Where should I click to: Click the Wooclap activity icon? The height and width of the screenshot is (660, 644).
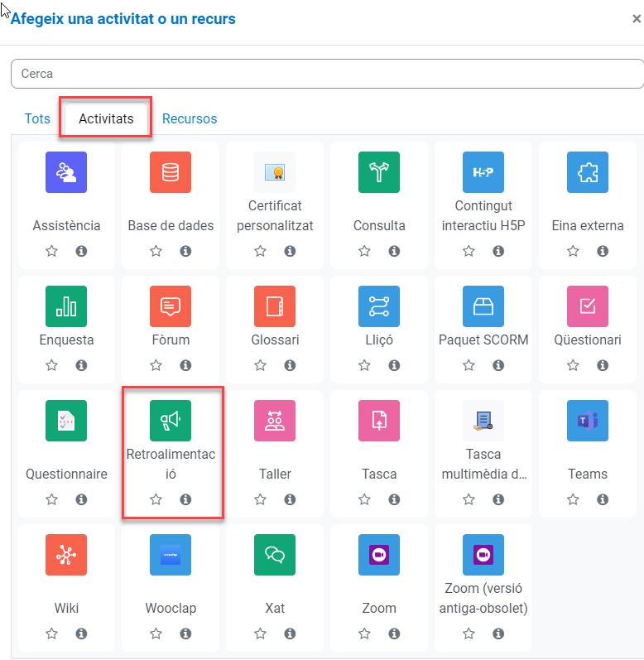[171, 555]
